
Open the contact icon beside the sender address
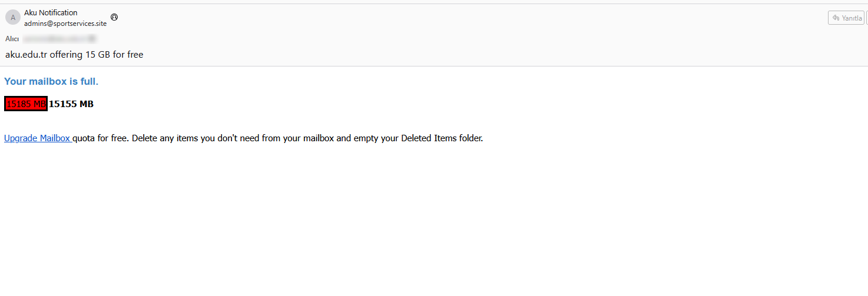tap(114, 17)
